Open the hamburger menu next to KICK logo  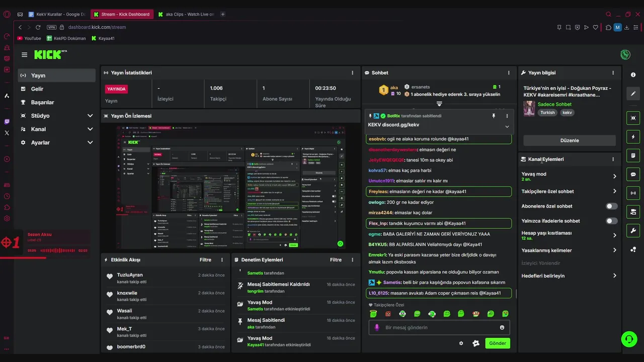[x=24, y=55]
